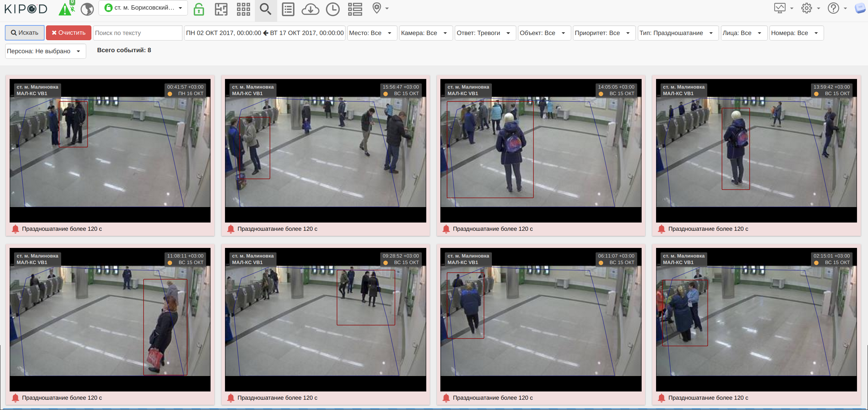Select the magnifier search icon in toolbar
This screenshot has height=410, width=868.
pyautogui.click(x=266, y=9)
